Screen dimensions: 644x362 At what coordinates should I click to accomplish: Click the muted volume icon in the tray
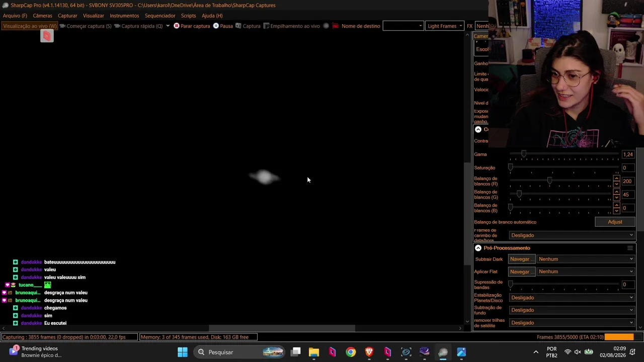pyautogui.click(x=578, y=352)
